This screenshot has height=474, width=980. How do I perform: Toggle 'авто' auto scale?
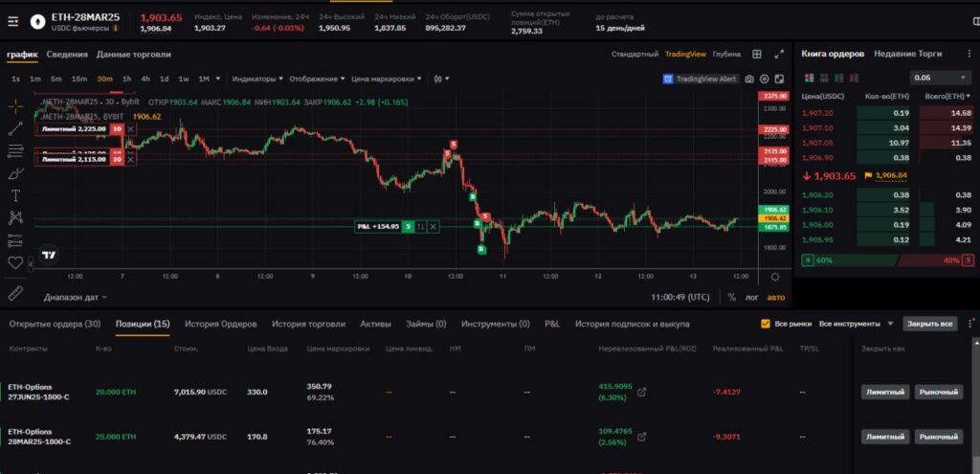775,298
